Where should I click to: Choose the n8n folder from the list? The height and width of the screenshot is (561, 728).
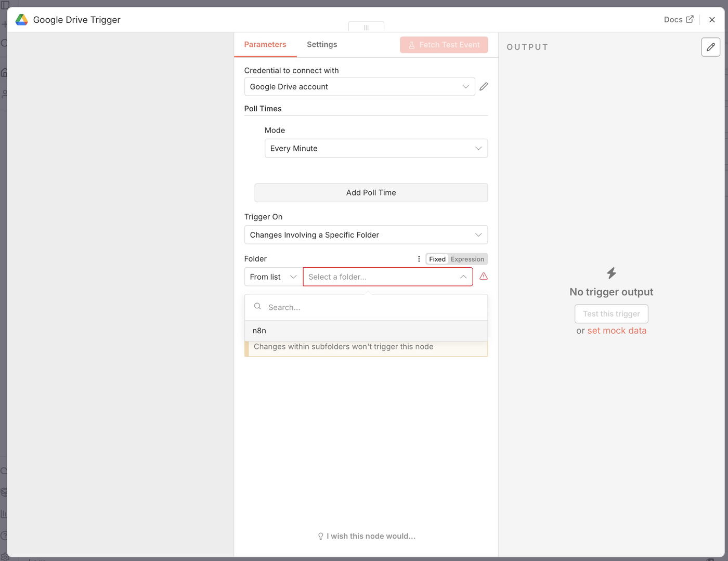366,331
